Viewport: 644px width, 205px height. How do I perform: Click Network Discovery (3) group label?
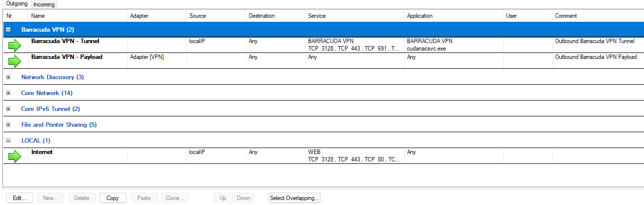tap(52, 77)
